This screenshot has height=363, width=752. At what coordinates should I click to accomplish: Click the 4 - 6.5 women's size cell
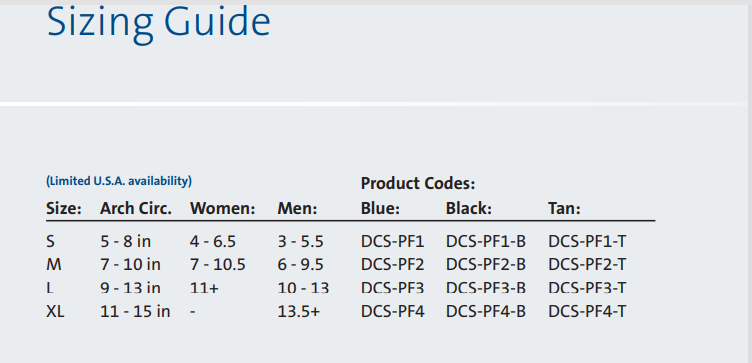tap(213, 241)
